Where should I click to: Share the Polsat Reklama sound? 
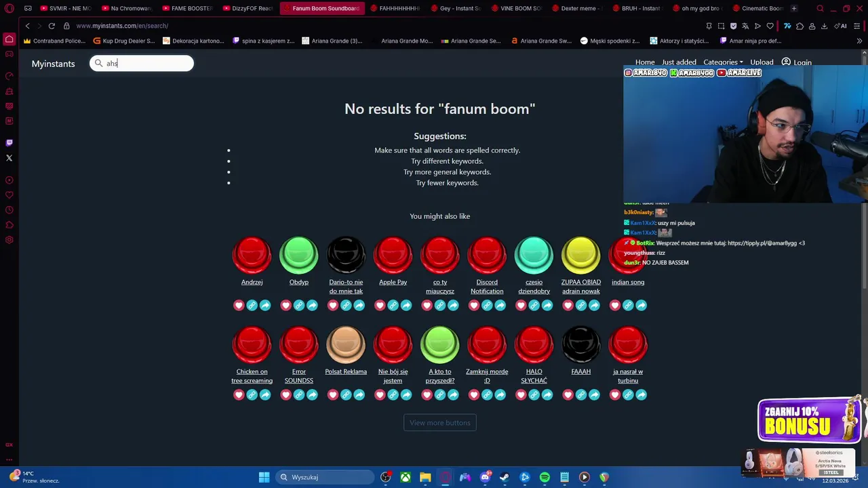pos(359,395)
